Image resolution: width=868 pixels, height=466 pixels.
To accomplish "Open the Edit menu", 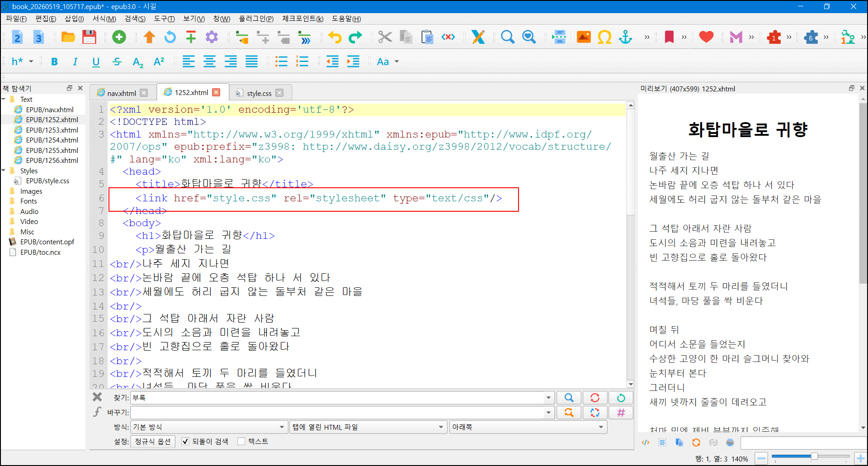I will click(x=46, y=19).
